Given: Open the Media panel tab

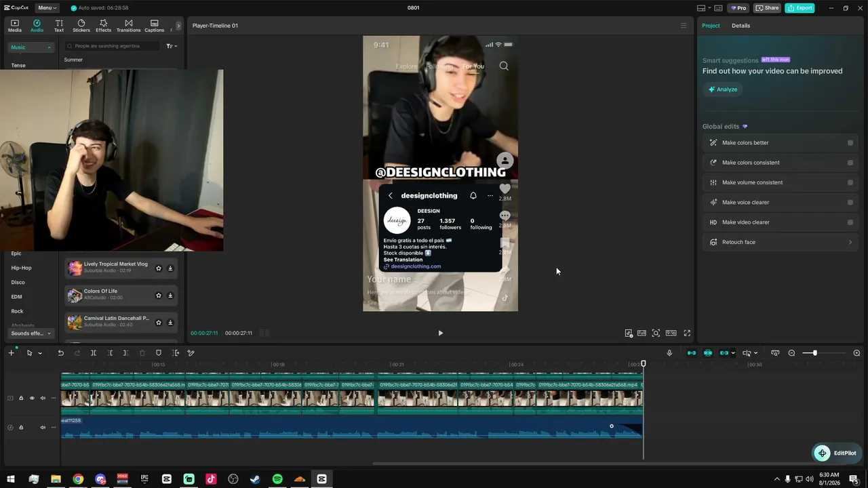Looking at the screenshot, I should 15,26.
